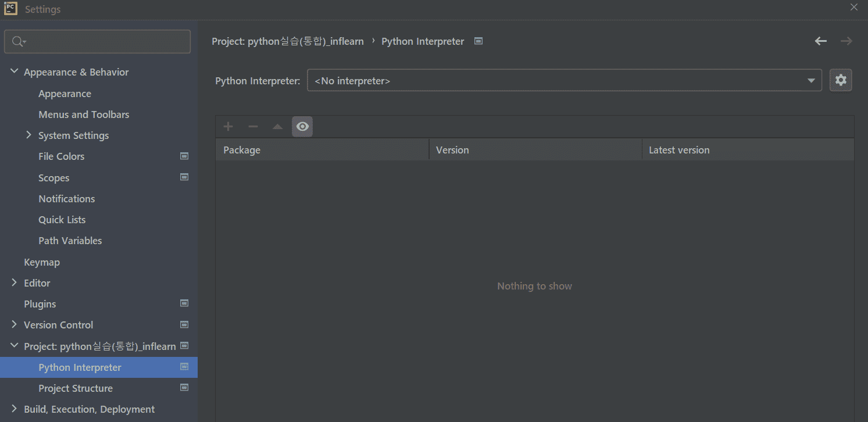Click the interpreter settings gear icon

(x=841, y=80)
